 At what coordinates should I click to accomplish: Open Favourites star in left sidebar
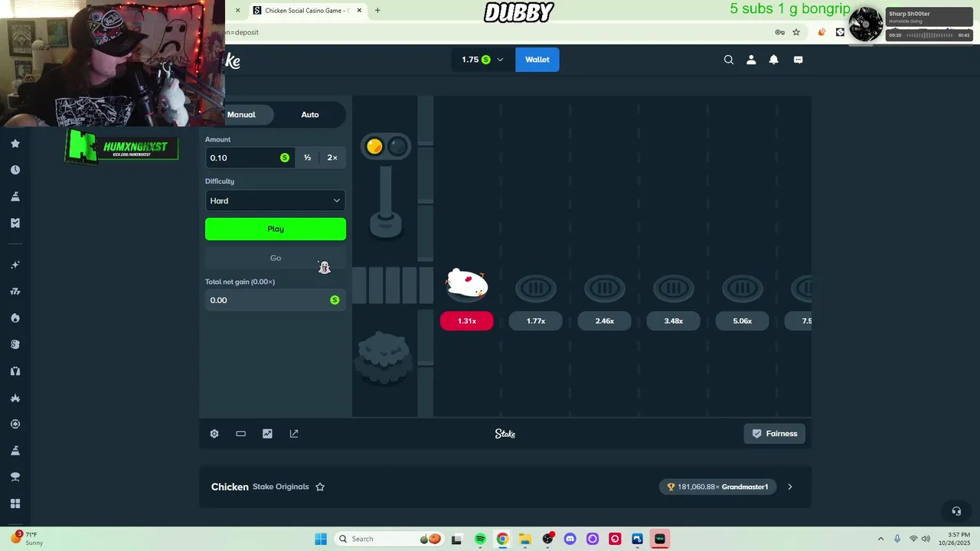pyautogui.click(x=15, y=143)
